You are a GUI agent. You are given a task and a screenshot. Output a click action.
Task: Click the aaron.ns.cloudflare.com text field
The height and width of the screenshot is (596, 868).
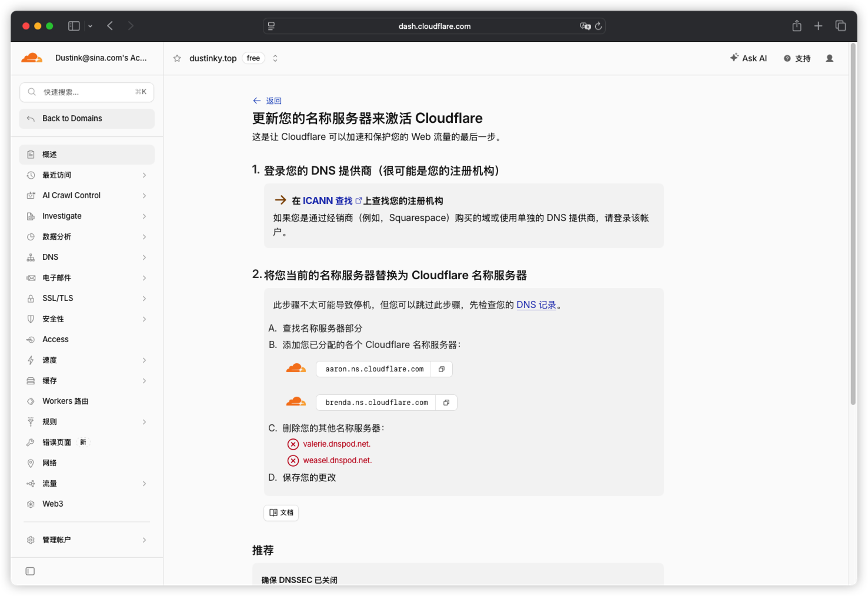374,369
